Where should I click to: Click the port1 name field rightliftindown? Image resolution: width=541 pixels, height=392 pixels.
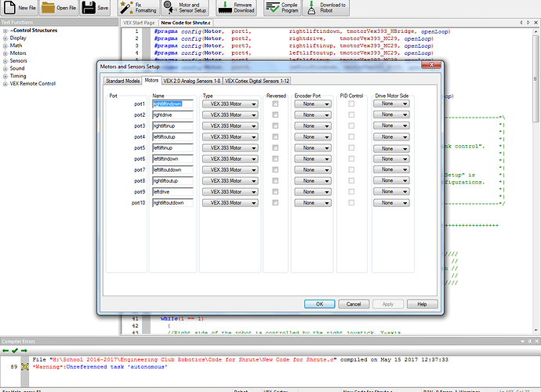(x=172, y=103)
